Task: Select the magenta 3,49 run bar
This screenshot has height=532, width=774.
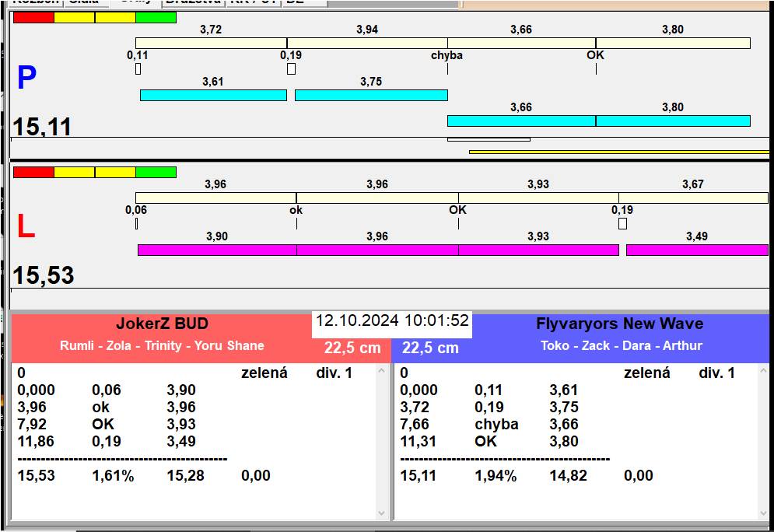Action: pyautogui.click(x=697, y=250)
